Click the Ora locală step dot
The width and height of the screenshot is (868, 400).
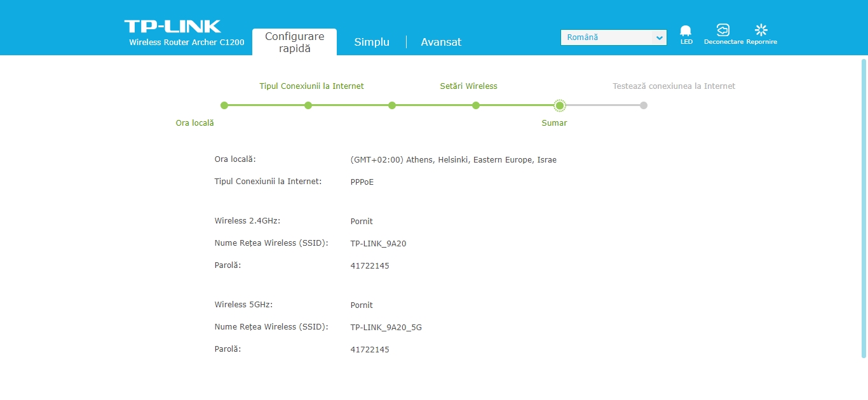pyautogui.click(x=224, y=105)
